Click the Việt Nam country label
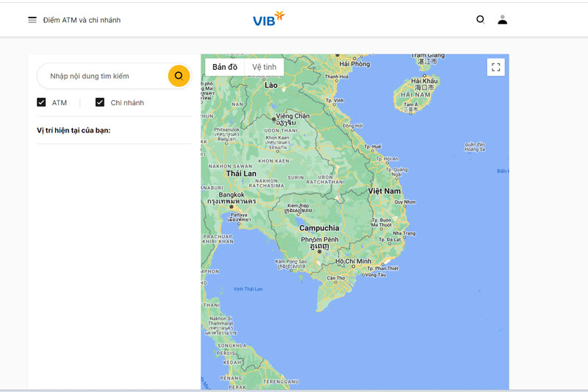The height and width of the screenshot is (392, 588). coord(384,191)
